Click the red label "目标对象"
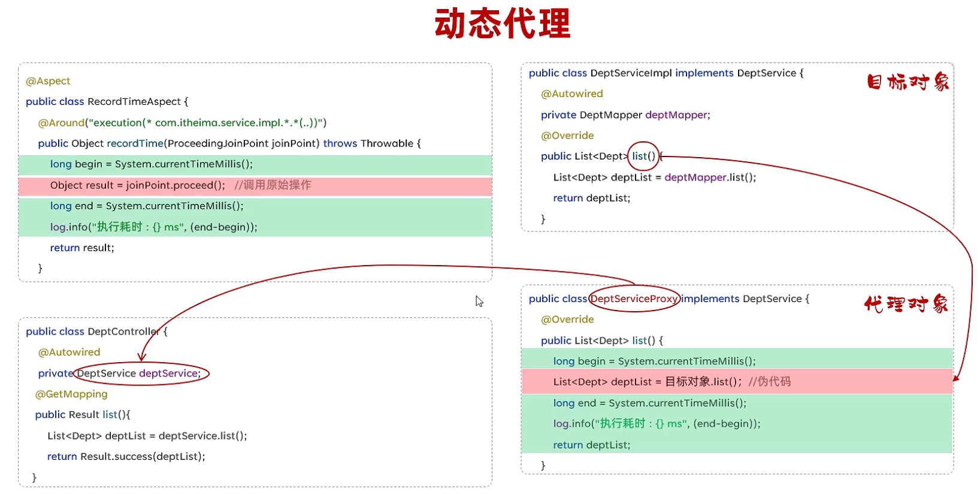The image size is (980, 494). tap(908, 82)
